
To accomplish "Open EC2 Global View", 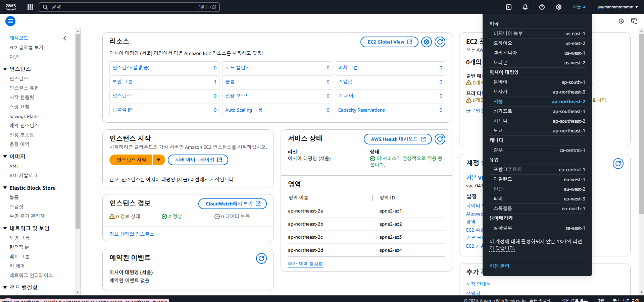I will pyautogui.click(x=389, y=42).
